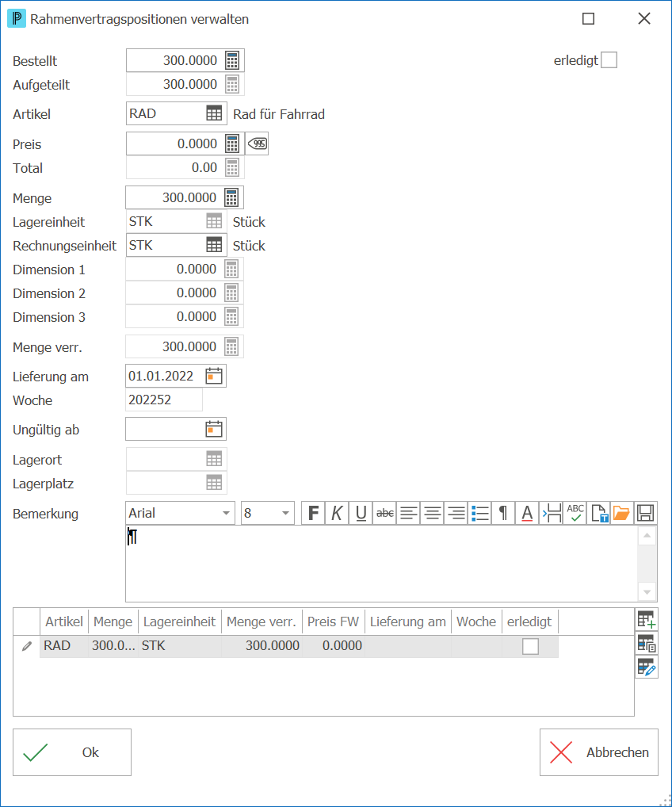Save the remark with the floppy disk icon
Screen dimensions: 672x807
click(646, 513)
